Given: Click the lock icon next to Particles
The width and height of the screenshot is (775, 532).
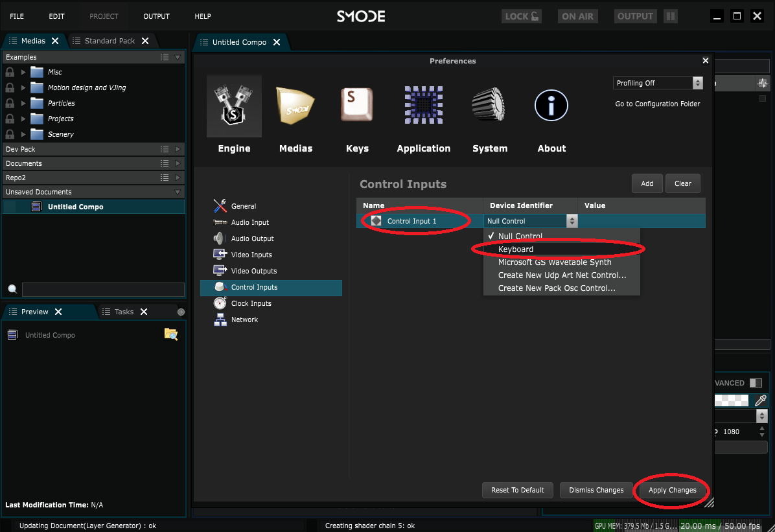Looking at the screenshot, I should [10, 103].
